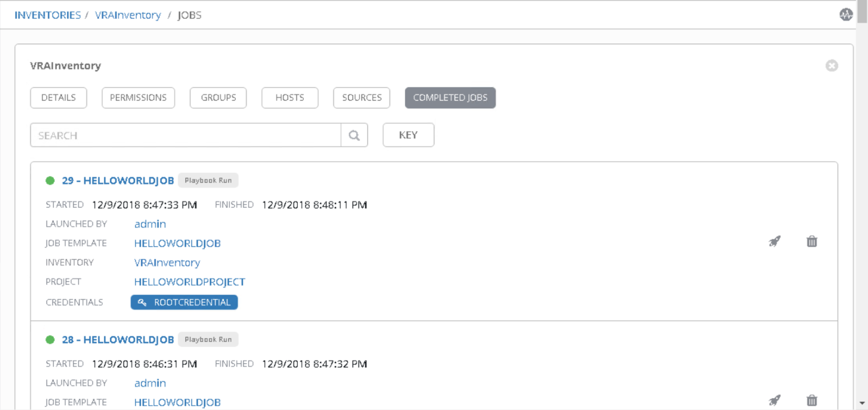This screenshot has height=410, width=868.
Task: Open VRAInventory breadcrumb link
Action: click(x=128, y=15)
